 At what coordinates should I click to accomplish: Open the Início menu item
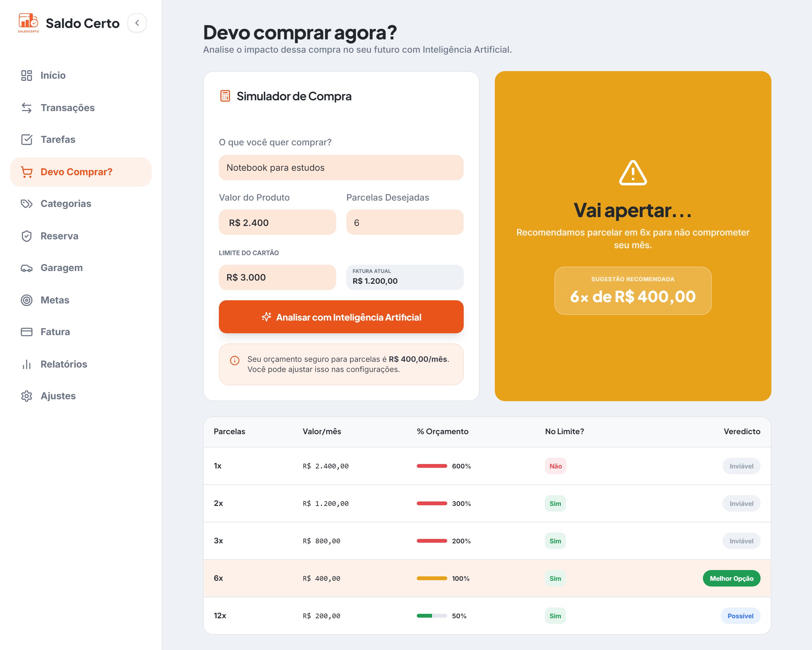[81, 75]
